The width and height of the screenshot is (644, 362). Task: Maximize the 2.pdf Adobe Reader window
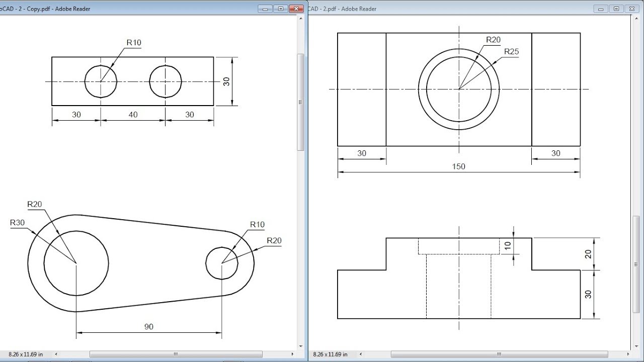(615, 9)
